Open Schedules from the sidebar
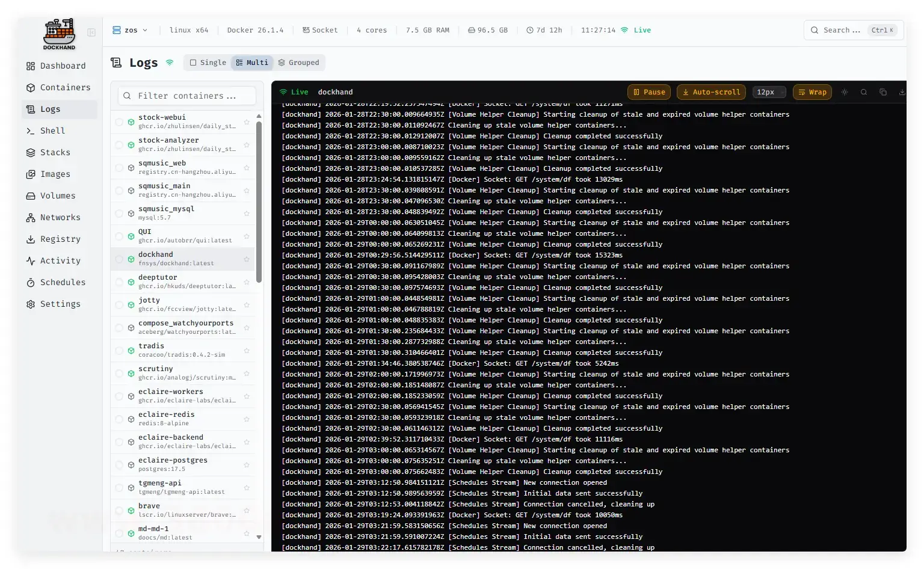This screenshot has height=569, width=924. (63, 282)
